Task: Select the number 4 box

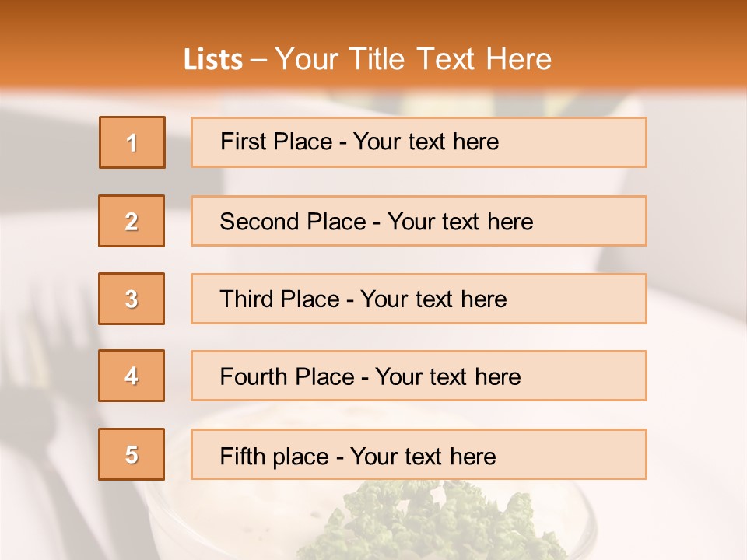Action: click(132, 376)
